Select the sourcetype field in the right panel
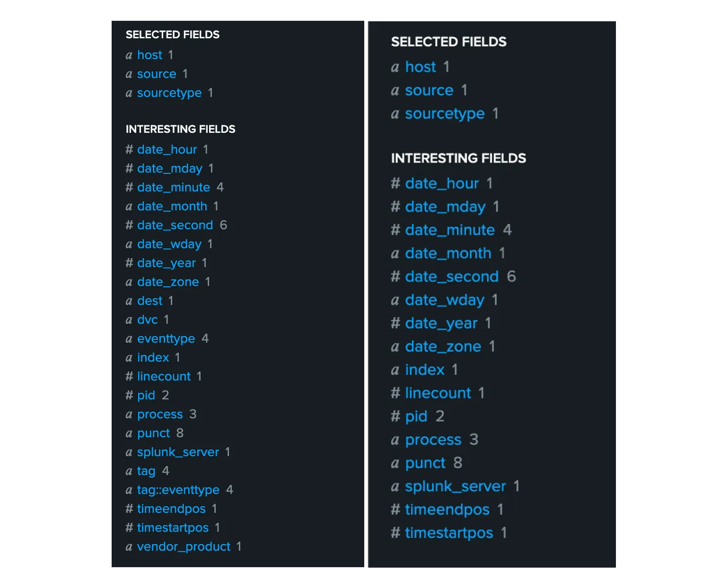Viewport: 711px width, 588px height. pyautogui.click(x=445, y=113)
